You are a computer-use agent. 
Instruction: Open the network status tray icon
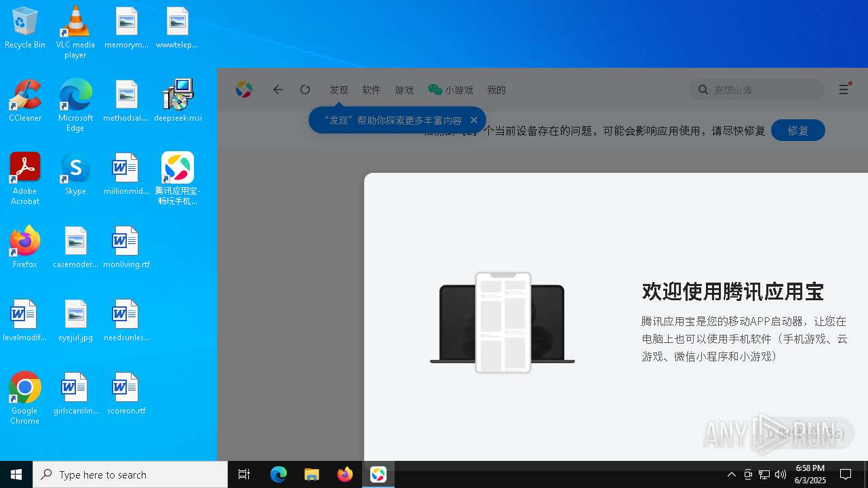764,474
